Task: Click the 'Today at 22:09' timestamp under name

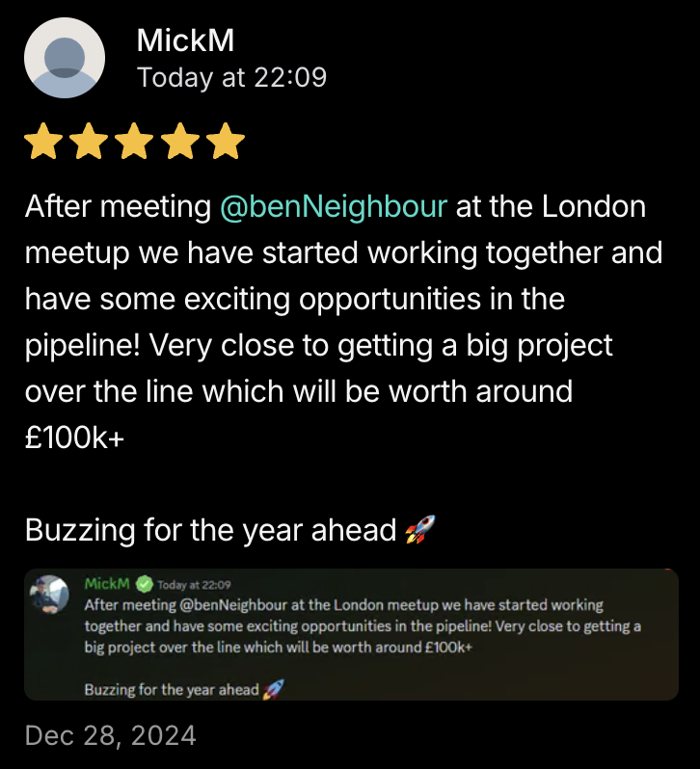Action: [231, 77]
